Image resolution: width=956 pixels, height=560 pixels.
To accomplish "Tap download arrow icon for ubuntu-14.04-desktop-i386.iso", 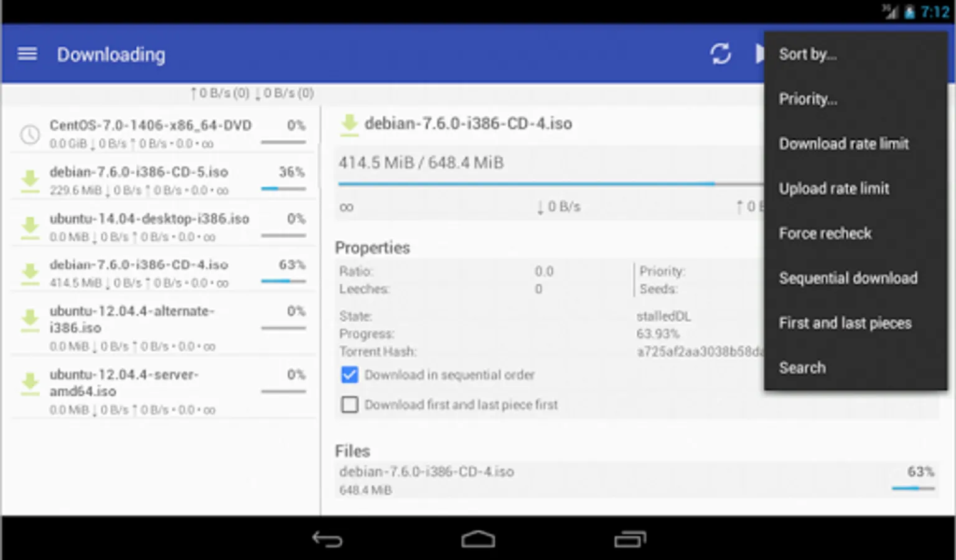I will (30, 228).
